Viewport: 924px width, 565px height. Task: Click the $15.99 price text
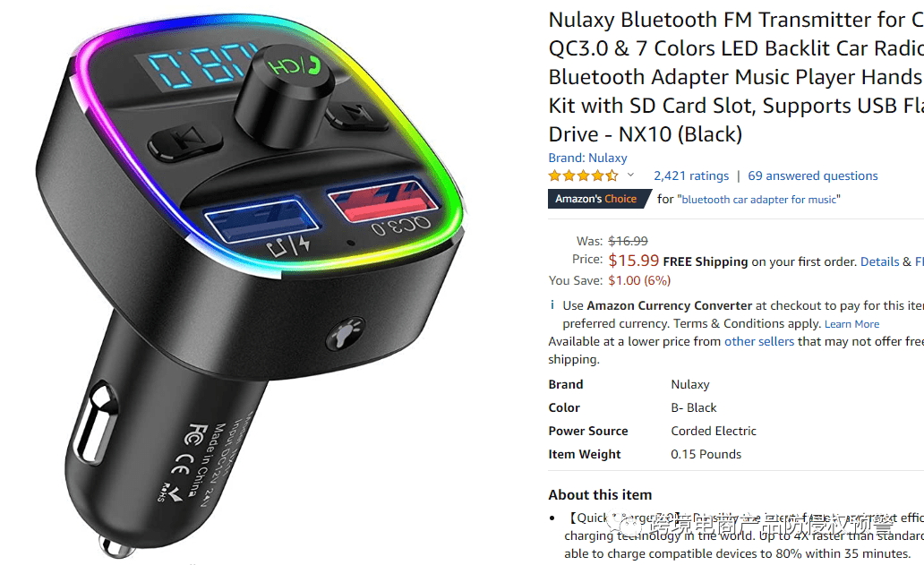point(634,261)
